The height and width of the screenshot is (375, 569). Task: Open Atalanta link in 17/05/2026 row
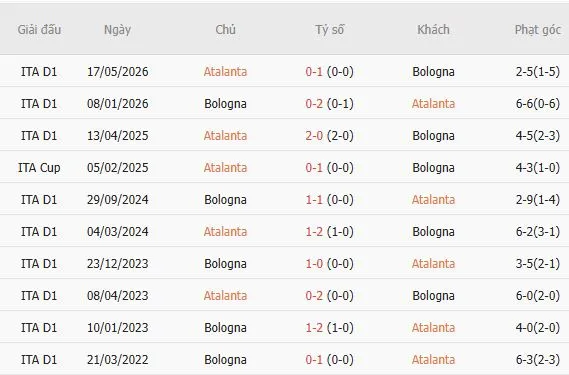(225, 72)
